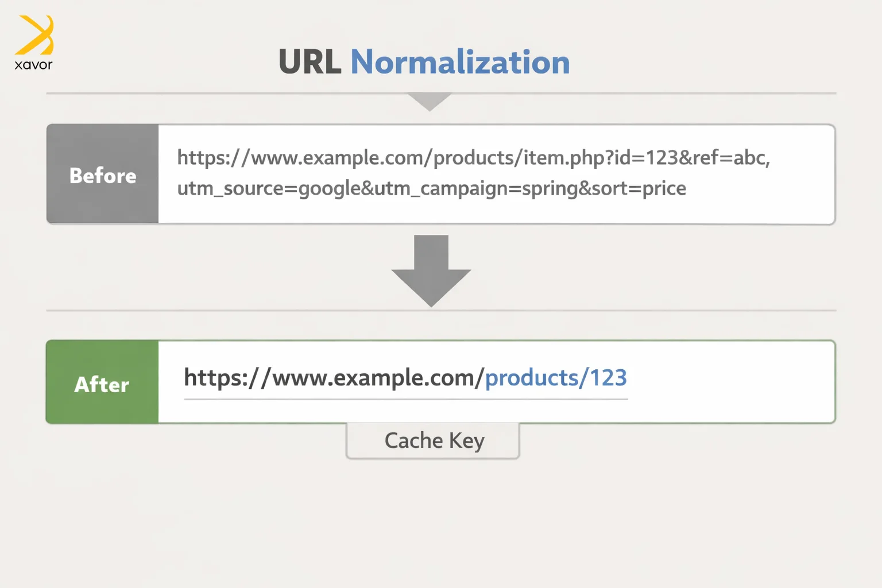Select the gray Before label
Image resolution: width=882 pixels, height=588 pixels.
[x=103, y=175]
